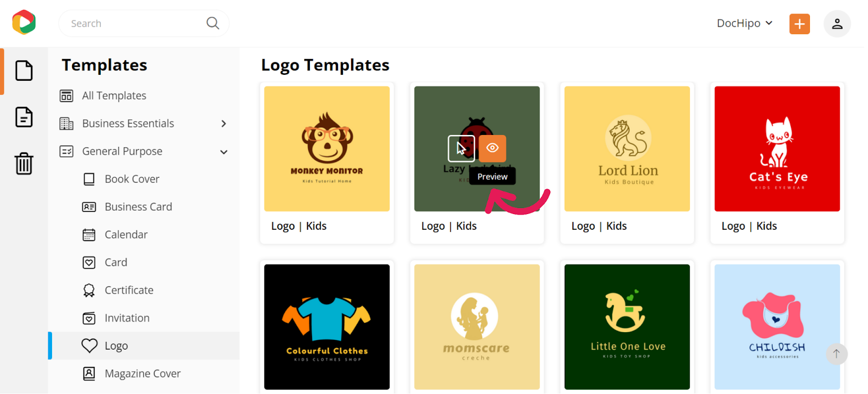Click the orange Preview eye button
868x394 pixels.
(492, 148)
